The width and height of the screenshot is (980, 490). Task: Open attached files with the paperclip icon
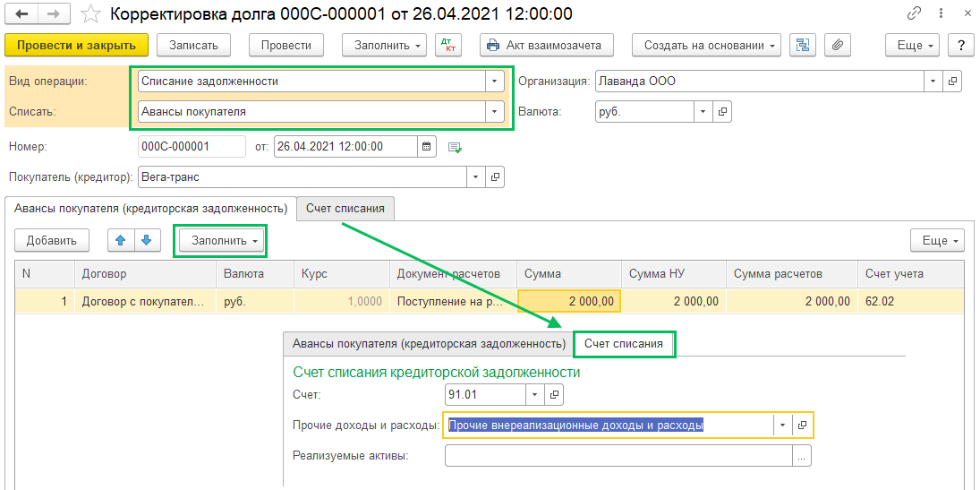point(838,45)
